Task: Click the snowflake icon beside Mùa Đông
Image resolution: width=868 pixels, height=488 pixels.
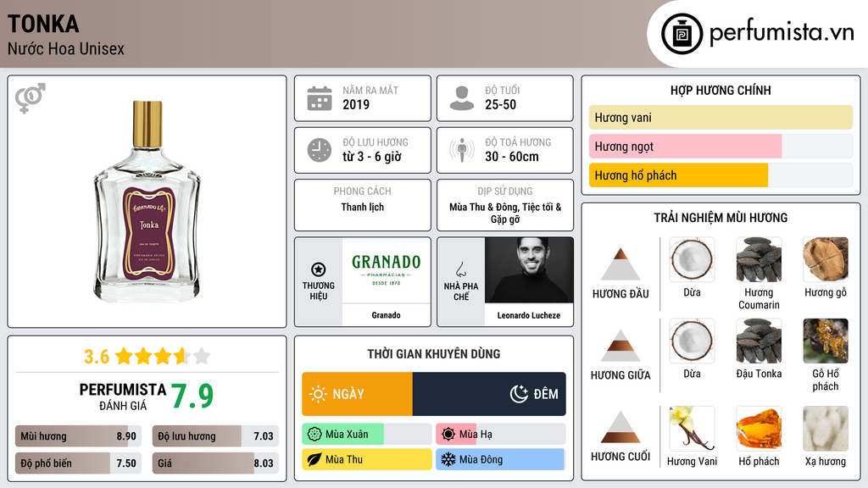Action: (448, 460)
